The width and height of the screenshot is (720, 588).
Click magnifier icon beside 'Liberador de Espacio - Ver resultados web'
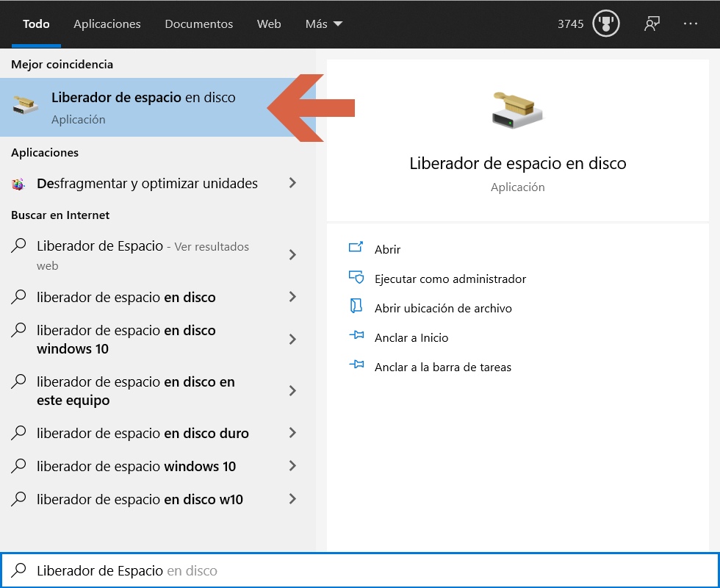pos(18,245)
